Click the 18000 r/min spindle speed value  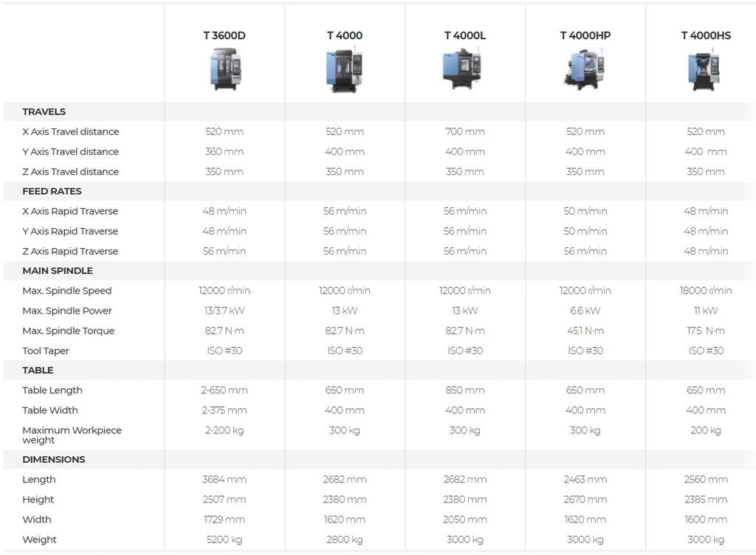[x=706, y=291]
